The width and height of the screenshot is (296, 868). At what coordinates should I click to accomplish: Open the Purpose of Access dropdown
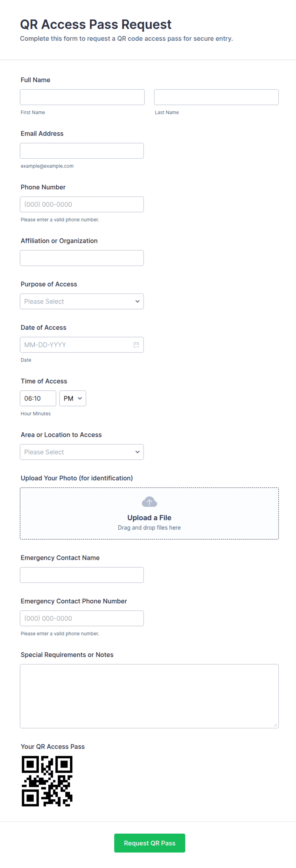[82, 301]
